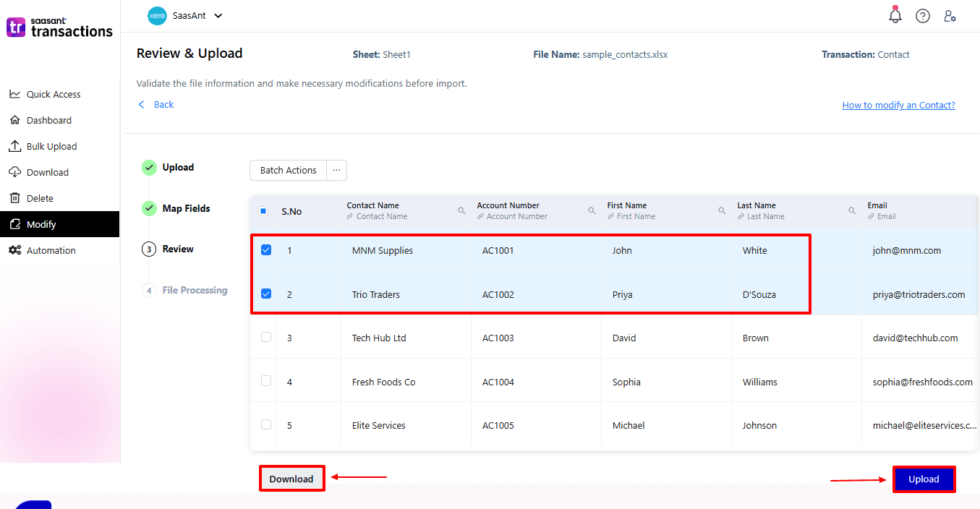Click the Upload button
The image size is (980, 509).
(924, 479)
